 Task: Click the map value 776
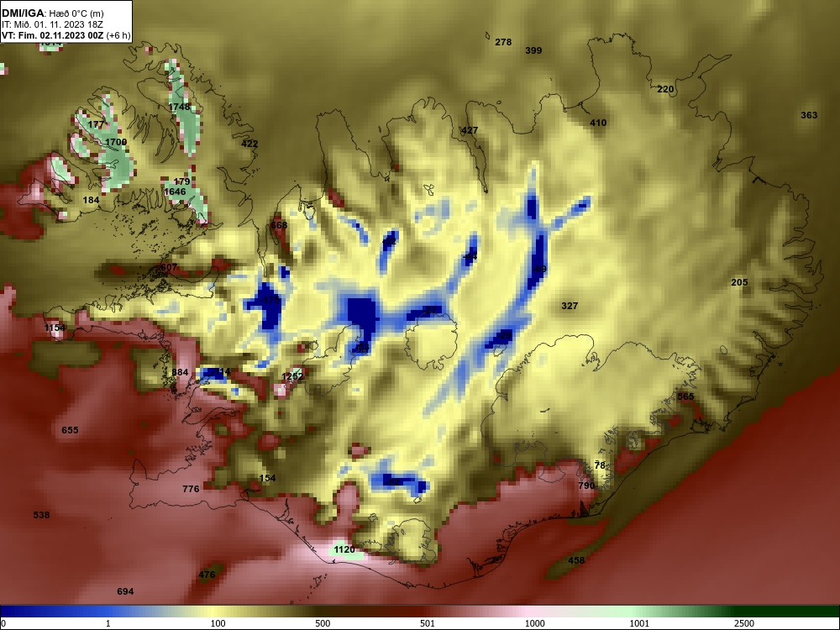coord(191,489)
